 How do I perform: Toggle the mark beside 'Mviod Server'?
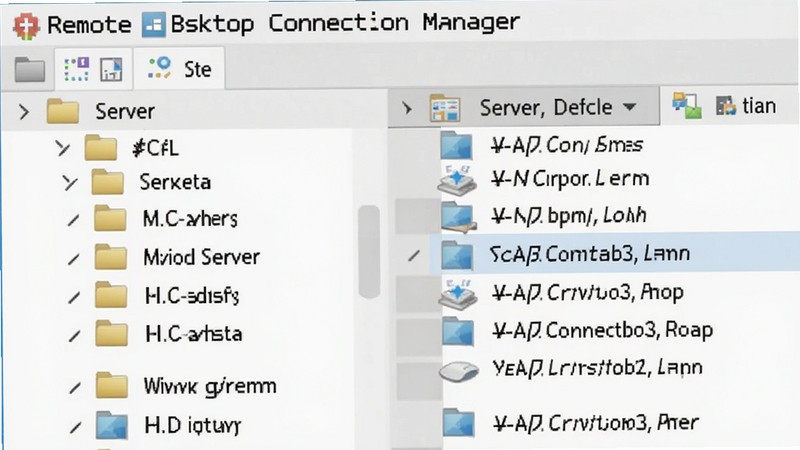(74, 259)
